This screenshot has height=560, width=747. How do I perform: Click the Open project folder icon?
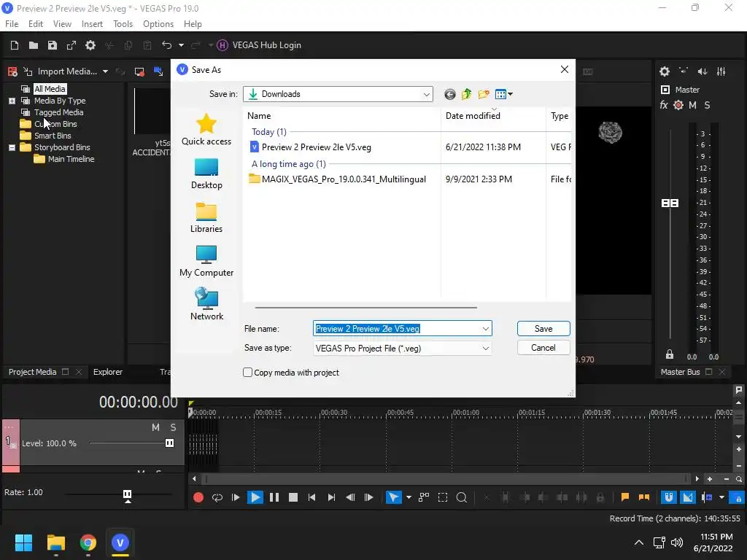click(34, 45)
